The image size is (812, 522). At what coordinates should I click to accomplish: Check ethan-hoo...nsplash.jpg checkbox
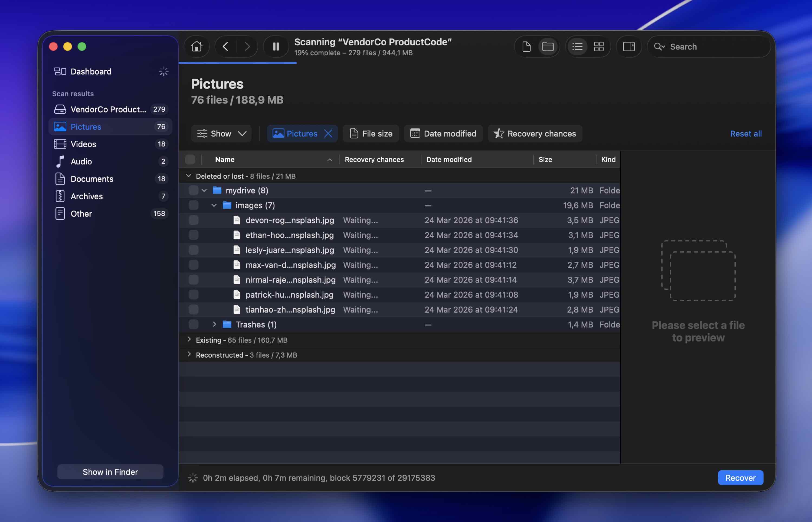tap(193, 235)
